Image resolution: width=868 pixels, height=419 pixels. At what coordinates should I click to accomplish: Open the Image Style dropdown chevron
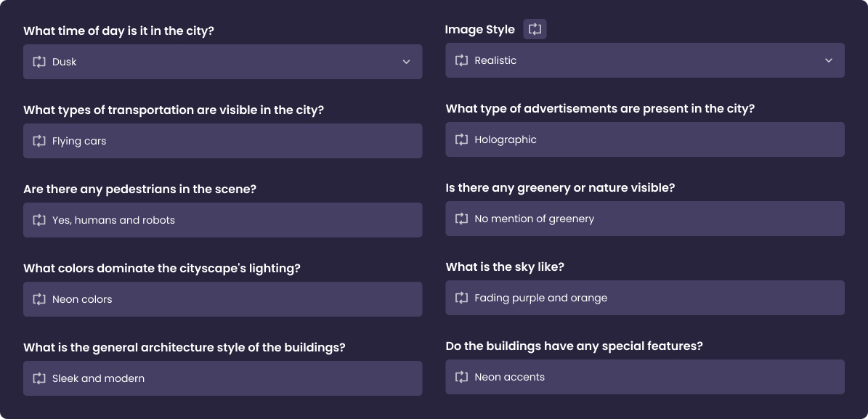[829, 60]
